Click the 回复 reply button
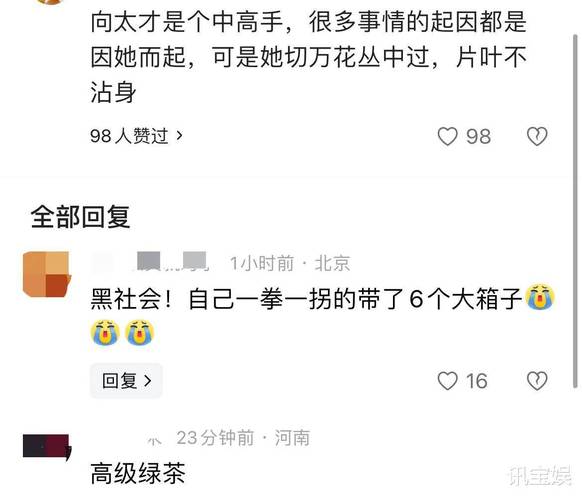This screenshot has height=500, width=582. [x=127, y=381]
